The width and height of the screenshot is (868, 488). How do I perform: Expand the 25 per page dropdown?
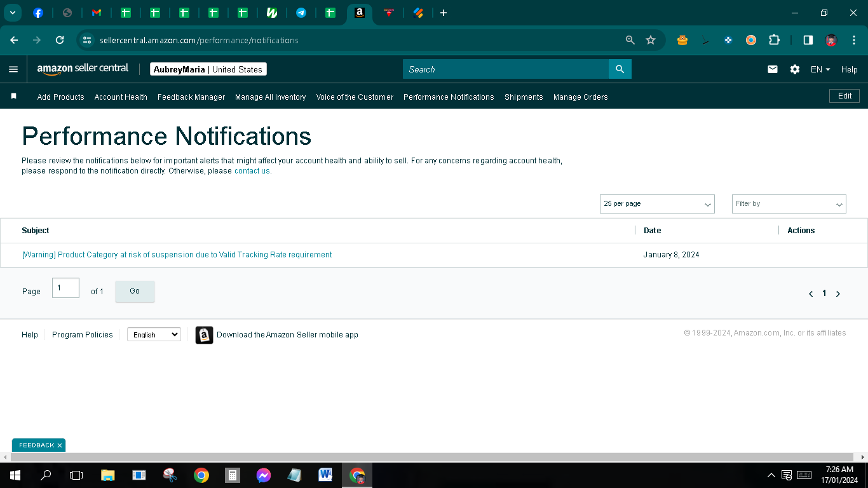657,204
